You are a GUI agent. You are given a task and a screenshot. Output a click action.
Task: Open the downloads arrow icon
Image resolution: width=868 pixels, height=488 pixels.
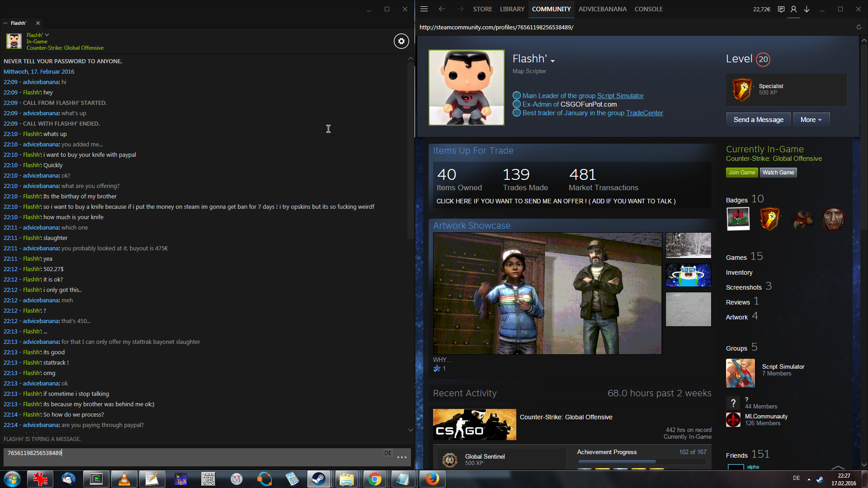tap(807, 9)
